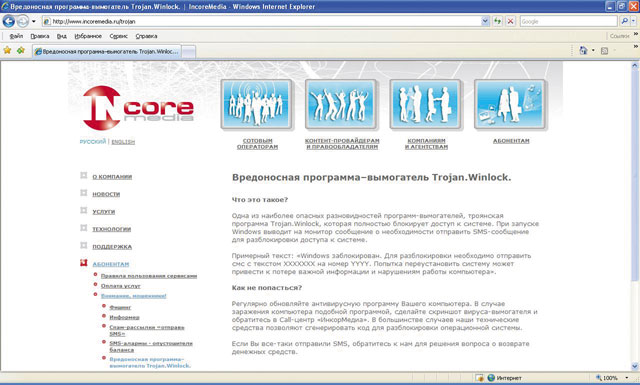This screenshot has height=385, width=640.
Task: Open the КОМПАНИЯМ И АГЕНТСТВАМ link
Action: (427, 144)
